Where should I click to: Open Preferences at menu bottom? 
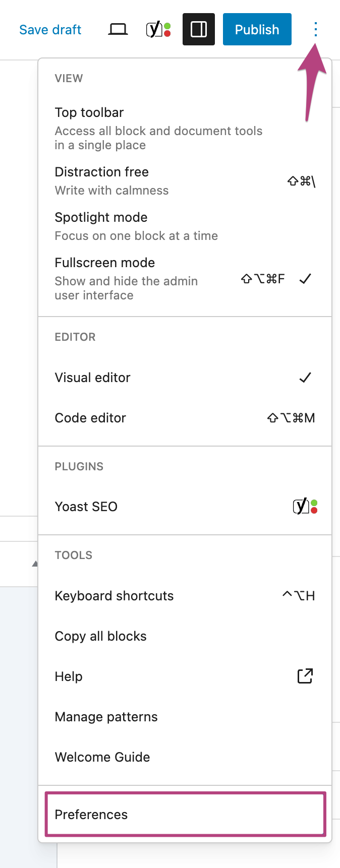pos(91,815)
